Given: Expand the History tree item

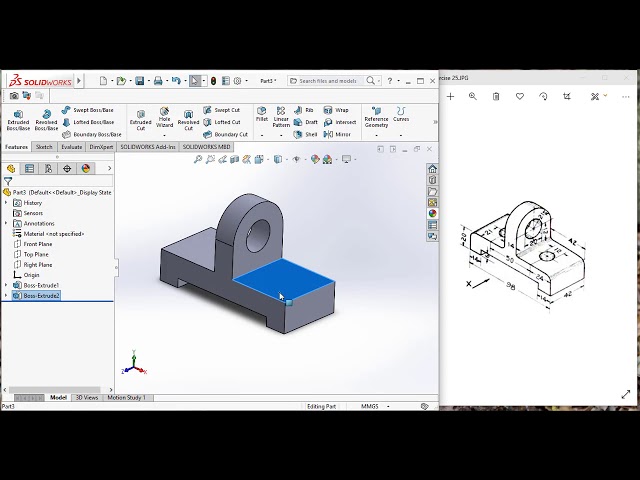Looking at the screenshot, I should (x=6, y=202).
